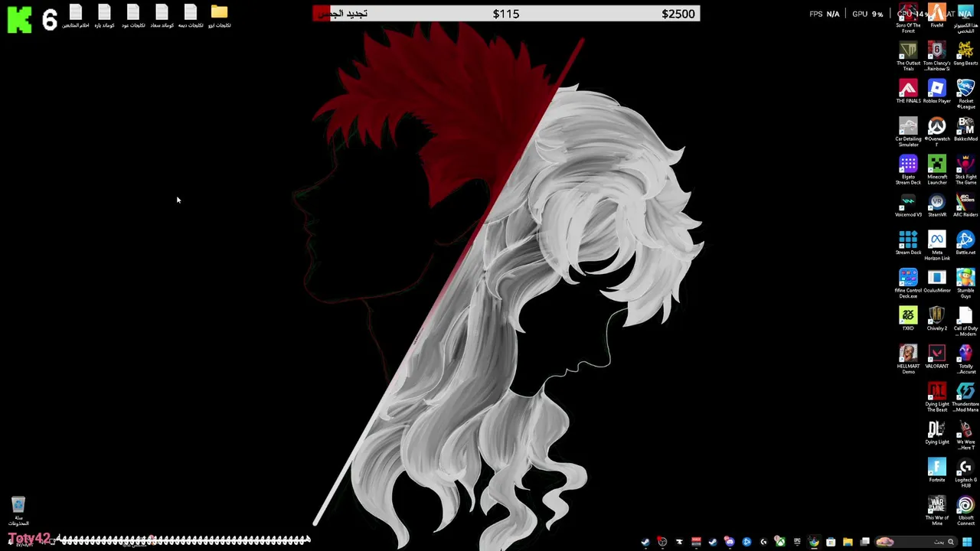980x551 pixels.
Task: Launch the Rocket League shortcut
Action: tap(965, 94)
